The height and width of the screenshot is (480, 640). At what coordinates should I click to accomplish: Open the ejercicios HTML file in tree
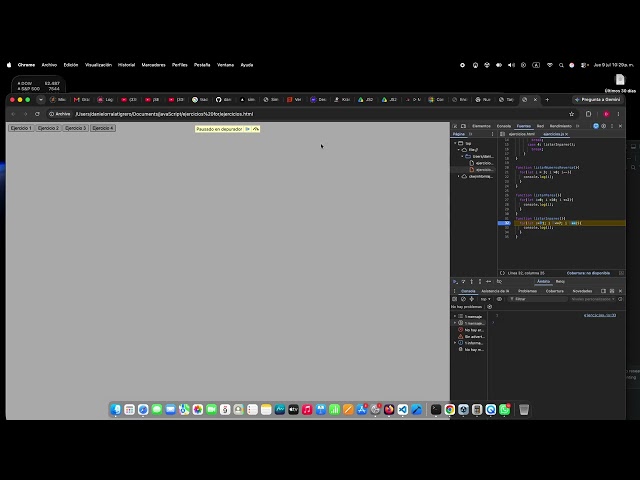pyautogui.click(x=482, y=163)
